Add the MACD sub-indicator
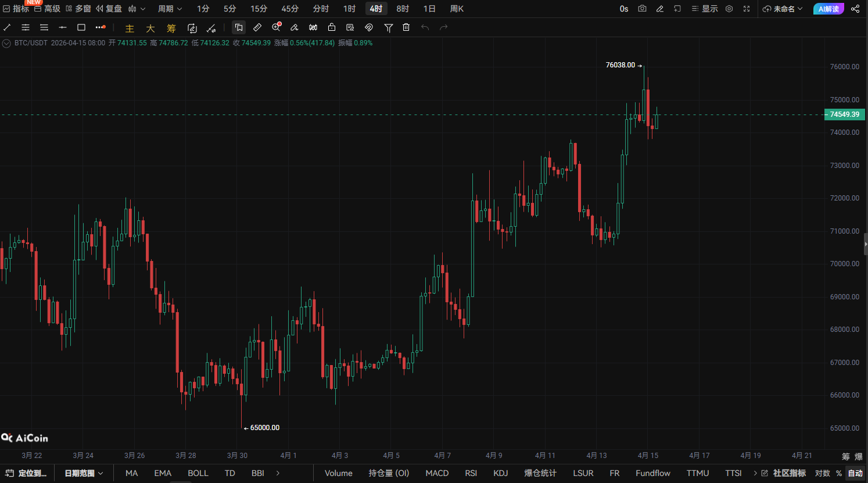 [x=437, y=473]
